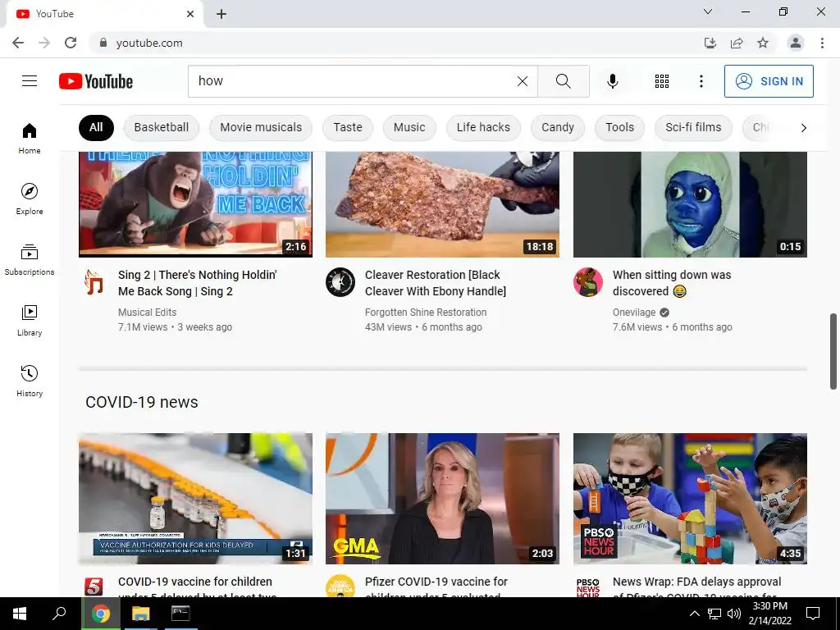Open a new browser tab

[x=221, y=14]
